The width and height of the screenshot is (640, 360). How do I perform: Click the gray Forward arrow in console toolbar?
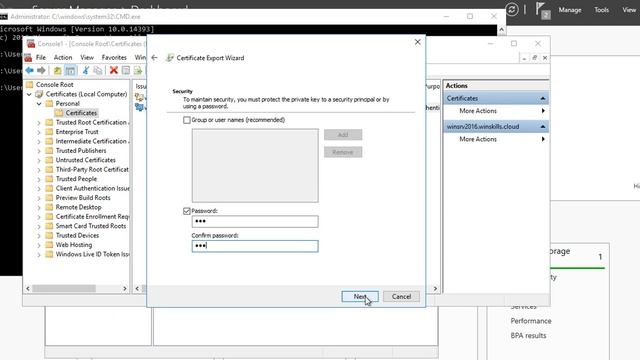[41, 71]
